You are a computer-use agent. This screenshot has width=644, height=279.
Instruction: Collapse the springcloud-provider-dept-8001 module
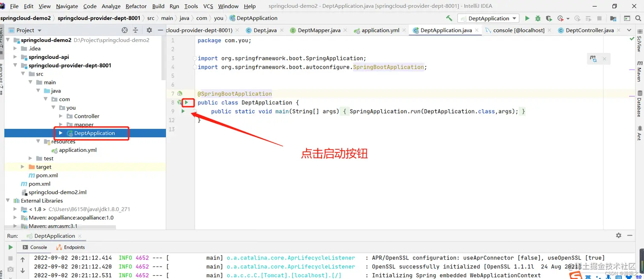click(15, 66)
